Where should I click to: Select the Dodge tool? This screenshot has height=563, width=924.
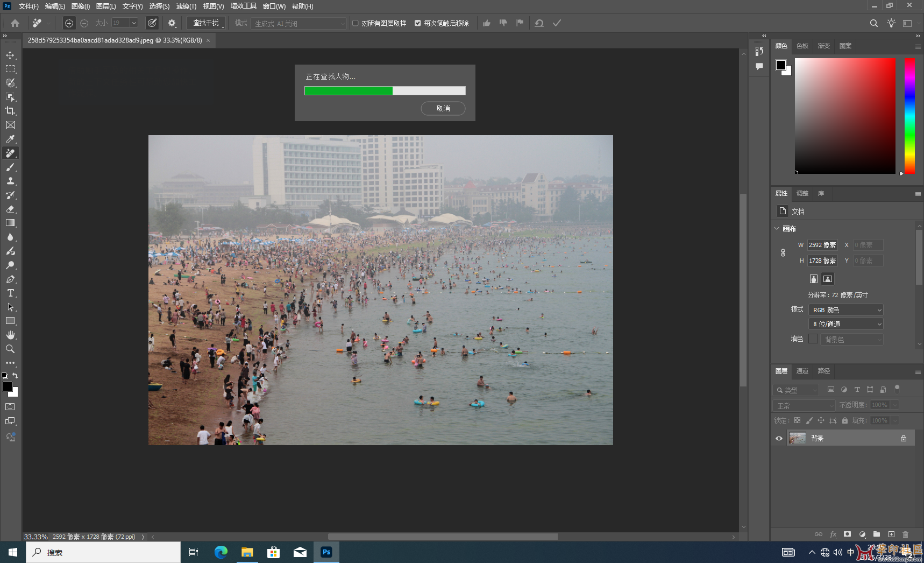(x=10, y=265)
